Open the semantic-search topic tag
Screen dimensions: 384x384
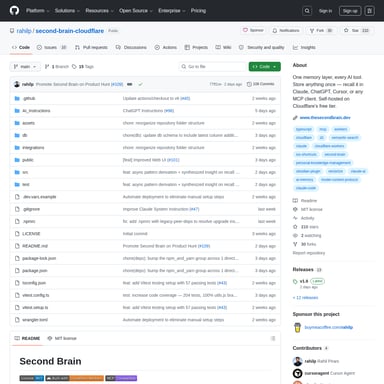click(345, 138)
